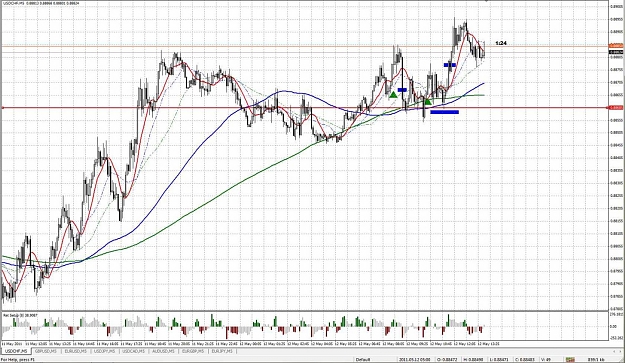Switch to the AUDUSD,M5 chart tab

tap(164, 351)
